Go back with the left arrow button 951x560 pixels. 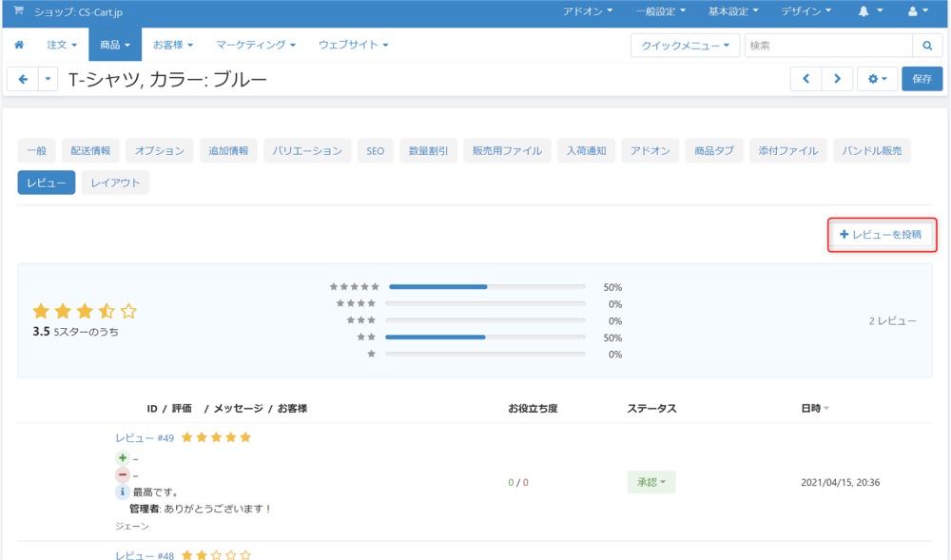tap(23, 79)
